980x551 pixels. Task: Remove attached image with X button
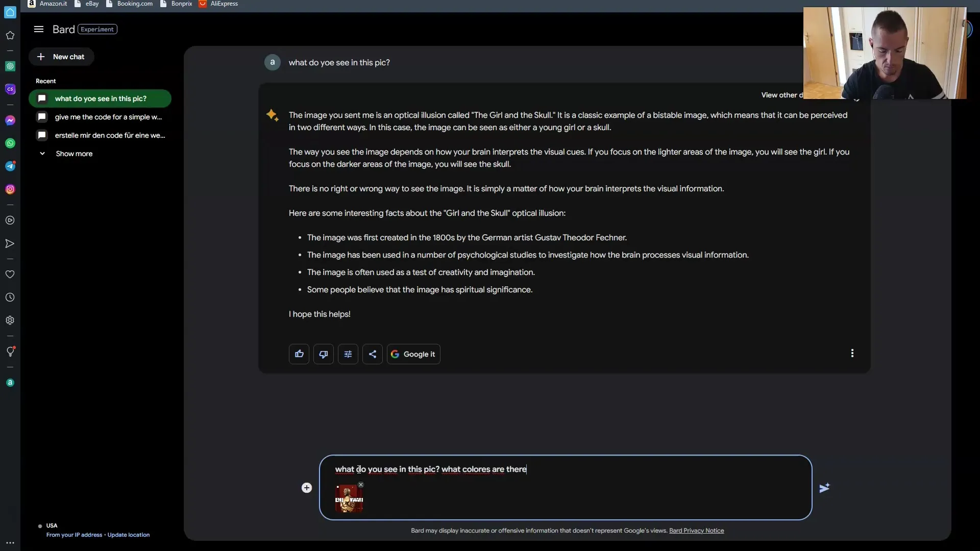coord(361,484)
